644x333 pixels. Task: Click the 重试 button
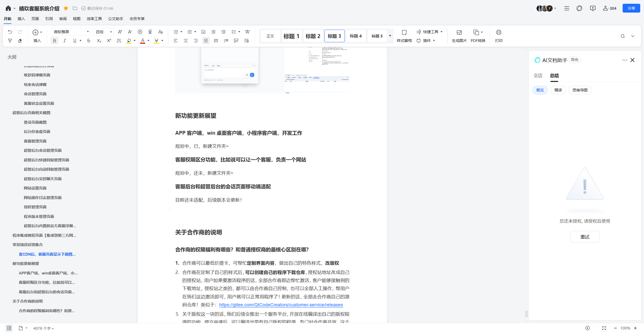point(585,237)
